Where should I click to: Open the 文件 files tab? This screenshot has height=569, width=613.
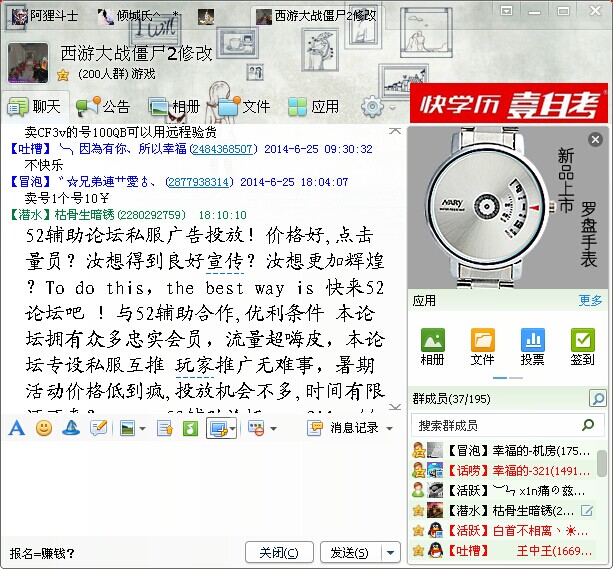coord(243,106)
